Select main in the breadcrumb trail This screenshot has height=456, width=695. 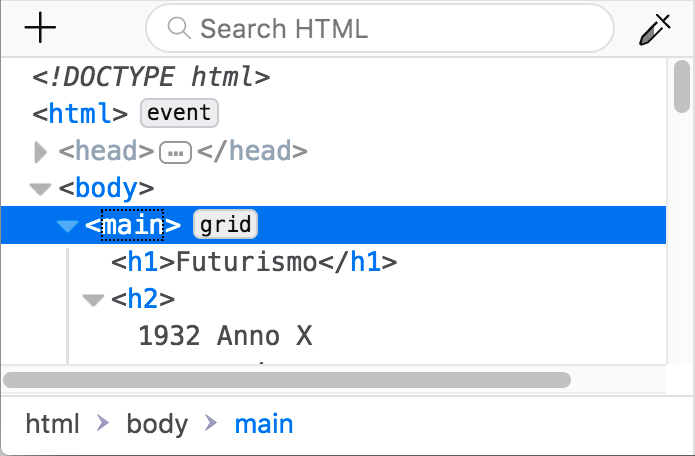(264, 424)
